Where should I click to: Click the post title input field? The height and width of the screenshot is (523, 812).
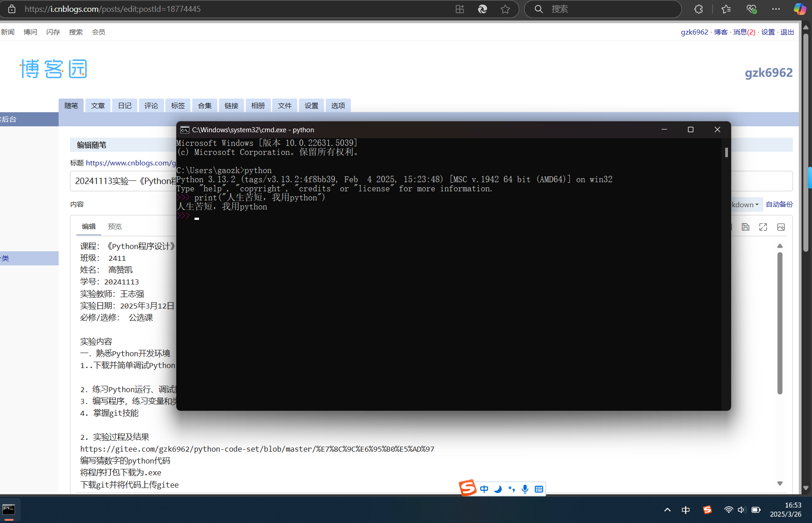(x=431, y=181)
